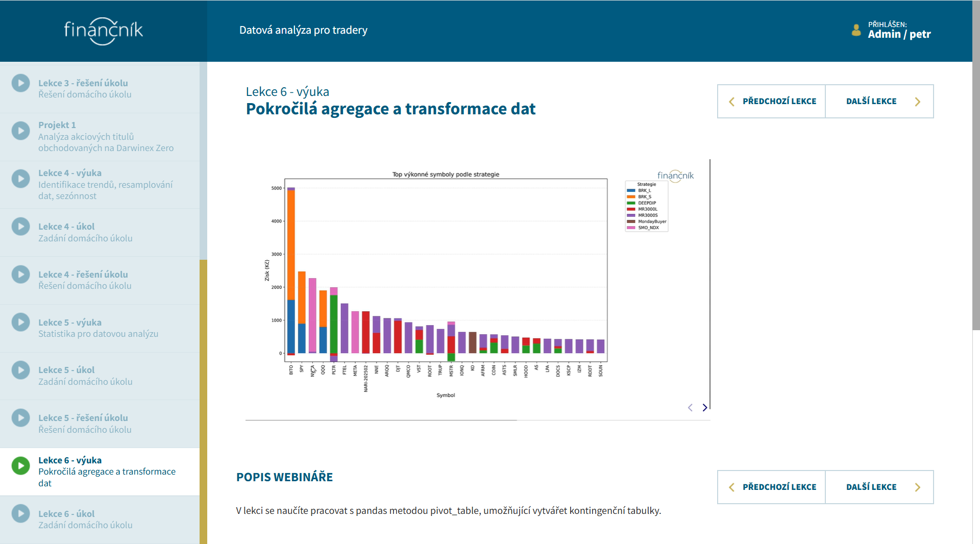Click left chevron of top PŘEDCHOZÍ LEKCE
This screenshot has width=980, height=544.
[x=731, y=102]
